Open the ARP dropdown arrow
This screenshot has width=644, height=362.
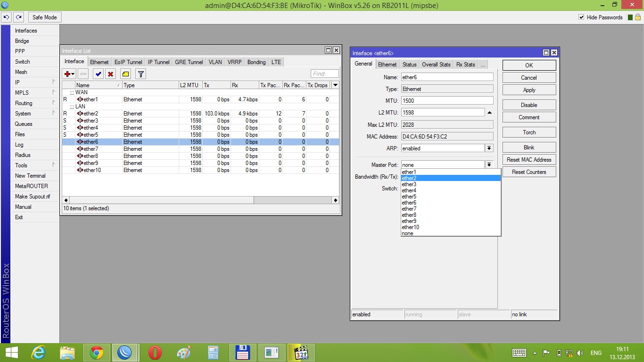(489, 148)
